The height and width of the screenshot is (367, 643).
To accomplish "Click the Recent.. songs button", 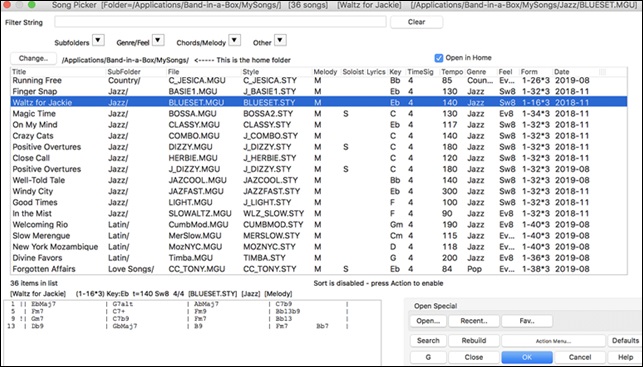I will [x=474, y=321].
